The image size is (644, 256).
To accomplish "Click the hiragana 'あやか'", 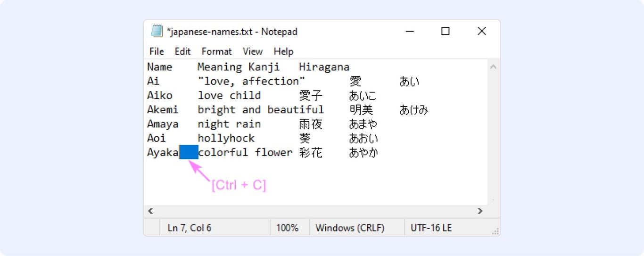I will click(363, 153).
